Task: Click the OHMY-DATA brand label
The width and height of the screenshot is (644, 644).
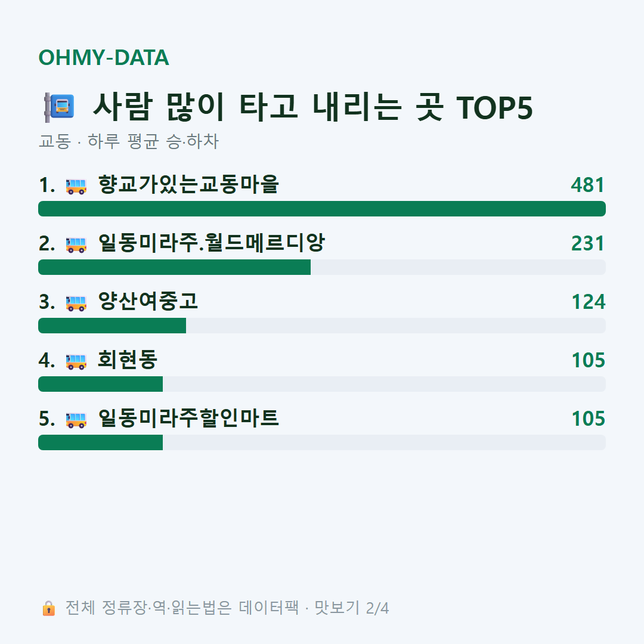Action: [104, 57]
